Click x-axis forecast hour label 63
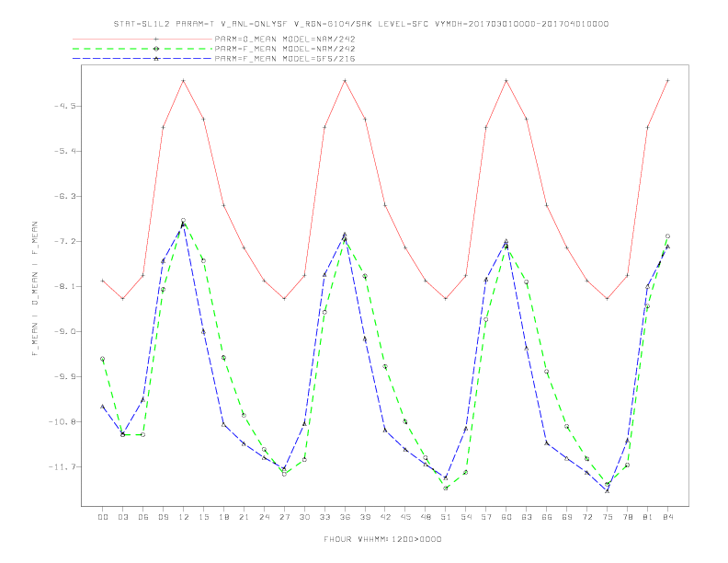Image resolution: width=728 pixels, height=563 pixels. 527,517
